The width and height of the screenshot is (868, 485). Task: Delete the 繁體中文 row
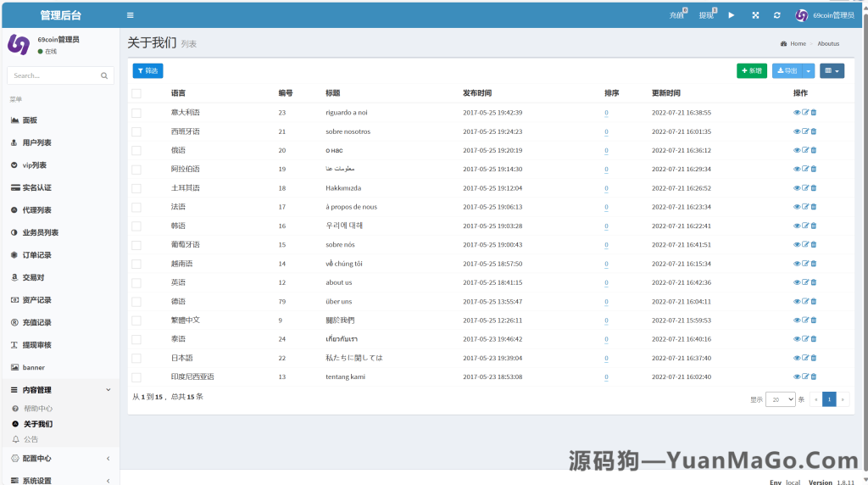point(814,320)
